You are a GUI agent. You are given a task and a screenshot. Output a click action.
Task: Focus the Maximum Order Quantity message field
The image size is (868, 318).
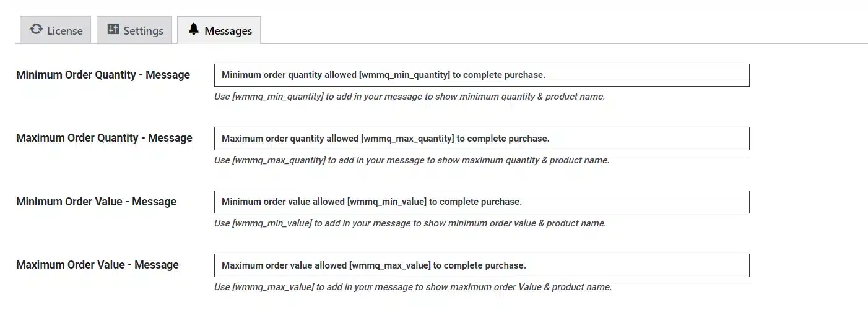click(482, 139)
